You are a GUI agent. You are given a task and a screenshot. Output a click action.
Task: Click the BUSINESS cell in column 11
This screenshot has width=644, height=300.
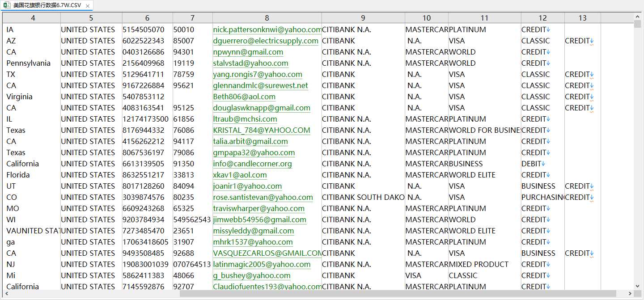[466, 164]
